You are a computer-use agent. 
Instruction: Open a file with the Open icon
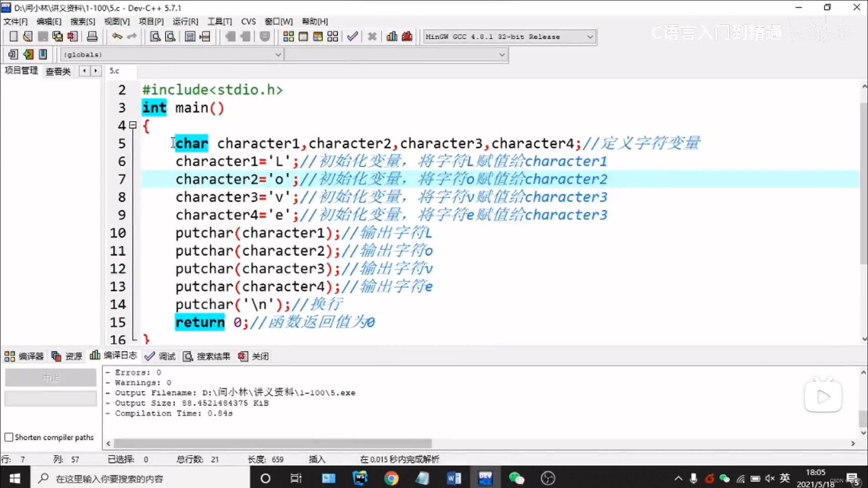click(x=27, y=37)
